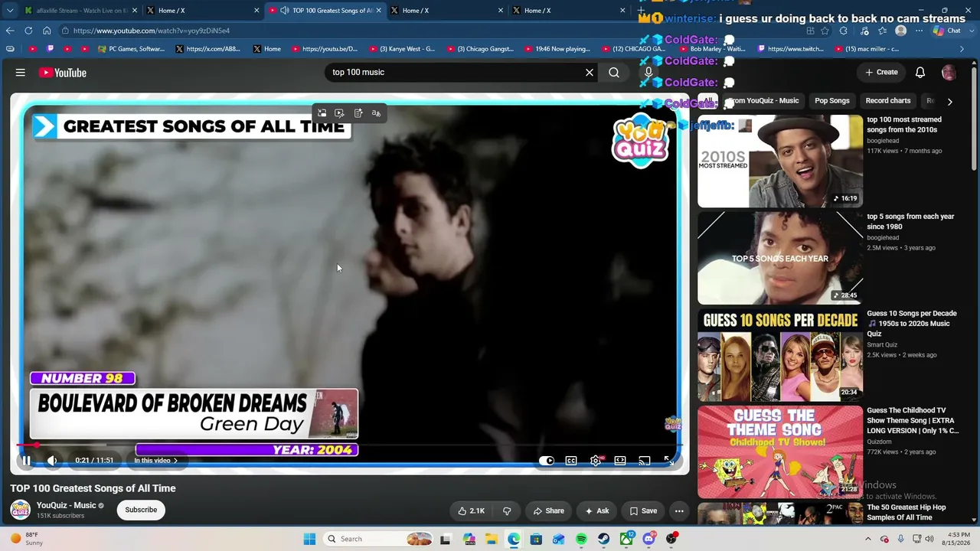Subscribe to YouQuiz - Music
Viewport: 980px width, 551px height.
pos(141,510)
